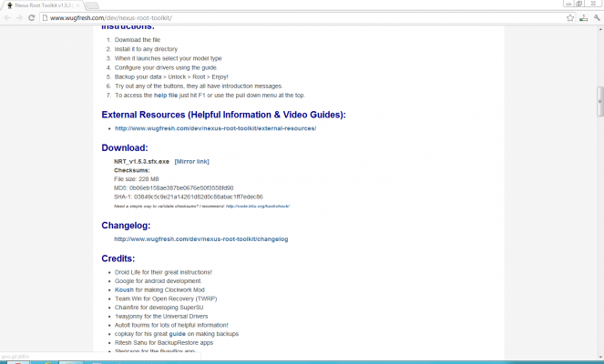Screen dimensions: 604x364
Task: Open the download extension icon beside the star
Action: point(584,17)
